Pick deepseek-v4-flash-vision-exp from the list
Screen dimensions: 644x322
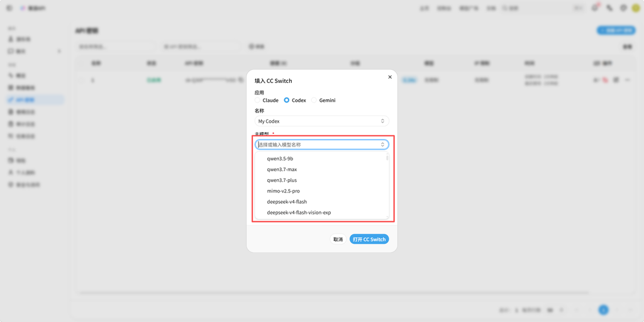pyautogui.click(x=320, y=213)
